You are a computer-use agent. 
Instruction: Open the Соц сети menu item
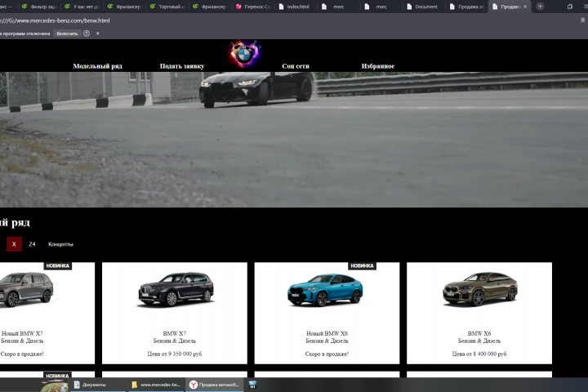(296, 66)
